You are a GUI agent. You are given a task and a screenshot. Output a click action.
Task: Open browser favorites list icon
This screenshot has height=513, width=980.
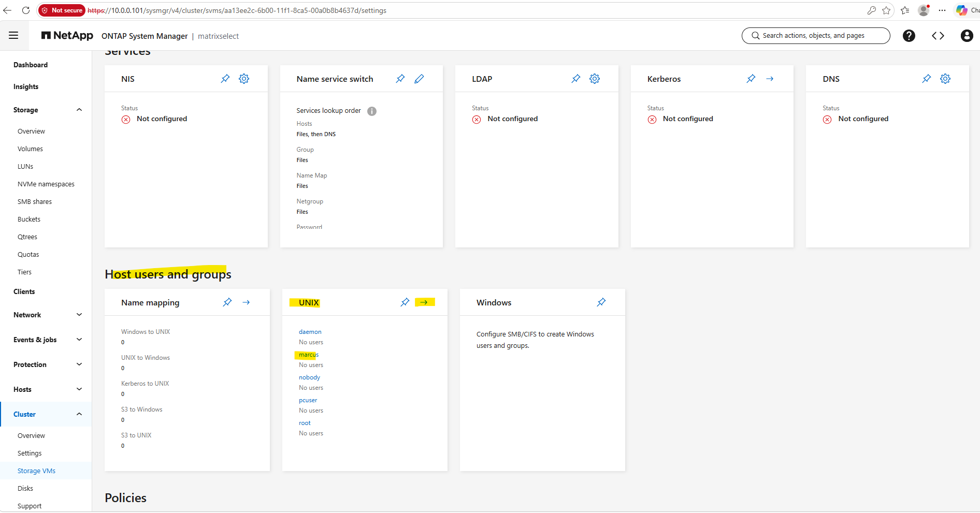[x=905, y=10]
